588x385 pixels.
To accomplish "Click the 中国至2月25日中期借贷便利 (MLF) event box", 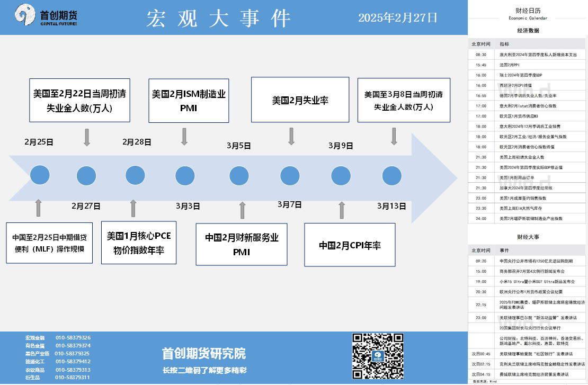I will coord(49,243).
